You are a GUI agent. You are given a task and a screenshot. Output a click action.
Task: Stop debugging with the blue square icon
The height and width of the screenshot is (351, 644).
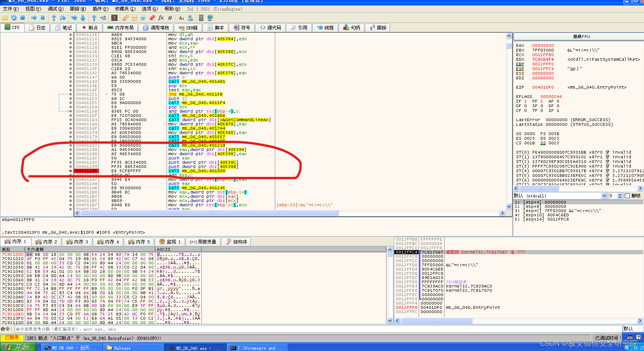pyautogui.click(x=22, y=18)
